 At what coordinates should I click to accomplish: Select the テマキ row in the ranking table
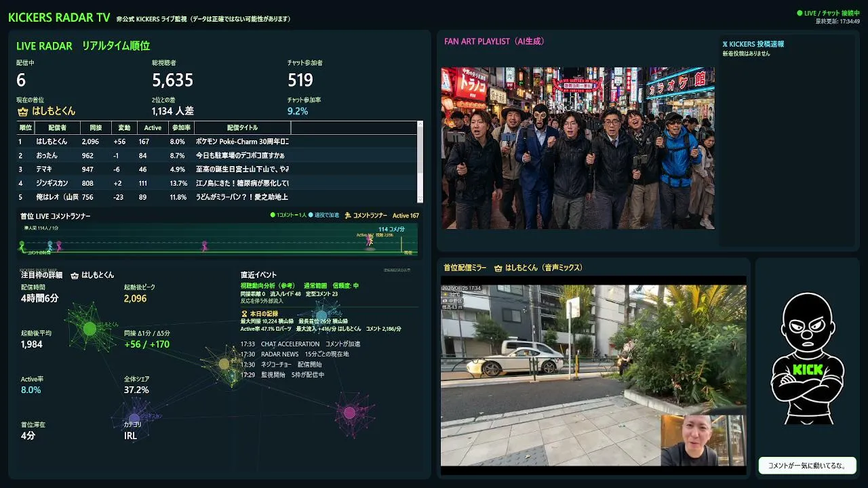click(216, 169)
